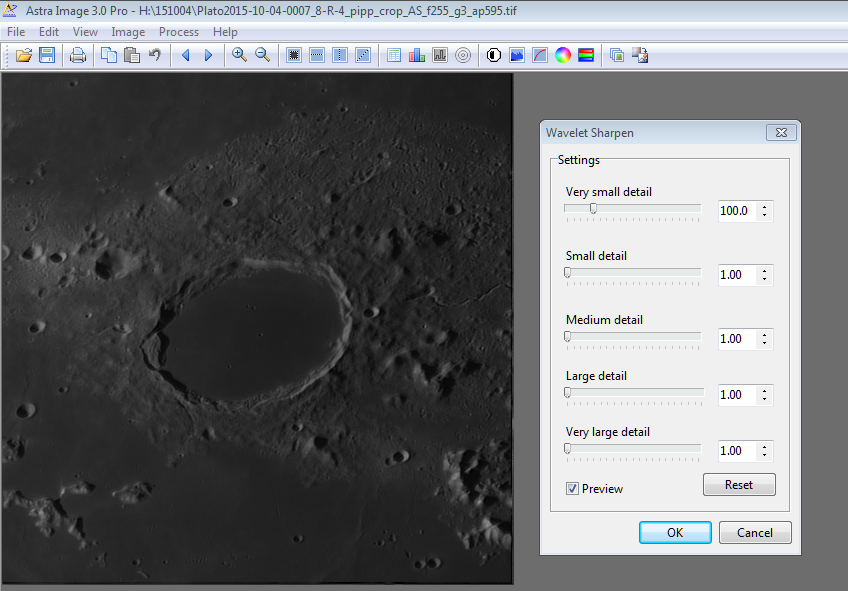
Task: Choose the diagonal line selection tool
Action: 363,55
